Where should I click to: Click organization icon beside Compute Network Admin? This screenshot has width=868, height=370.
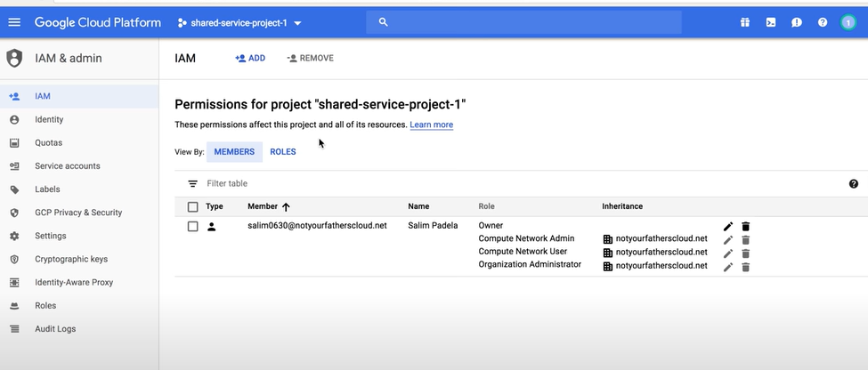608,239
